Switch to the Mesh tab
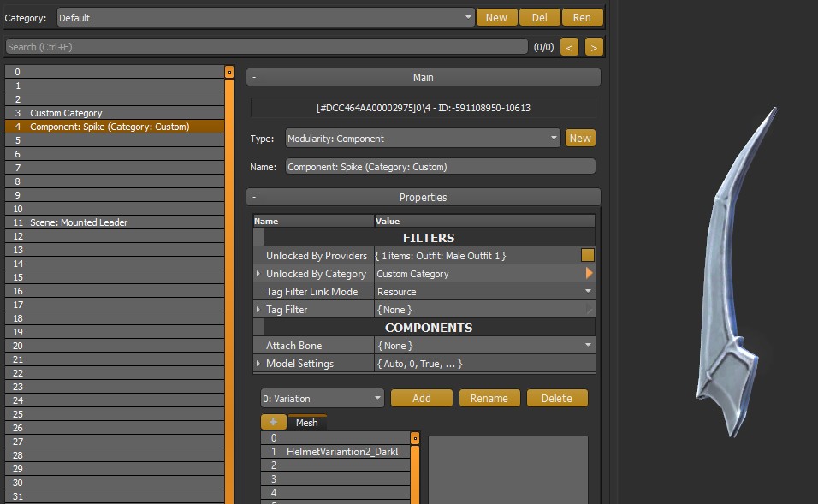818x504 pixels. [306, 422]
